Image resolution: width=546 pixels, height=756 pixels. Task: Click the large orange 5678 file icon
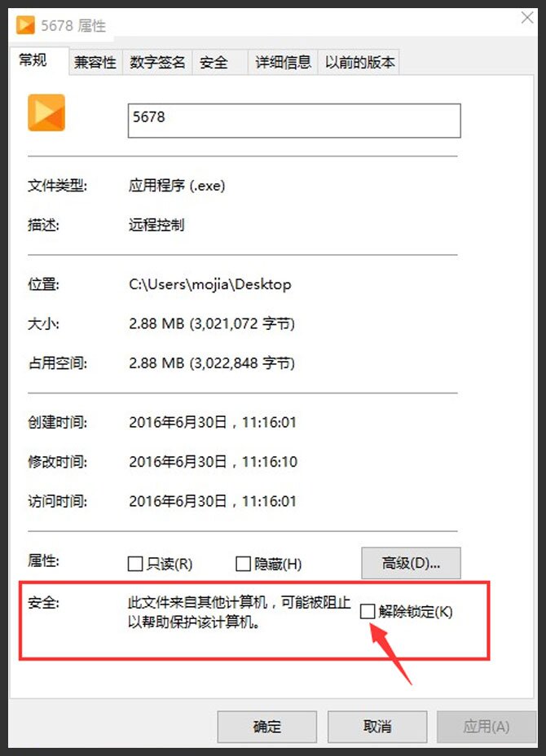[x=46, y=112]
